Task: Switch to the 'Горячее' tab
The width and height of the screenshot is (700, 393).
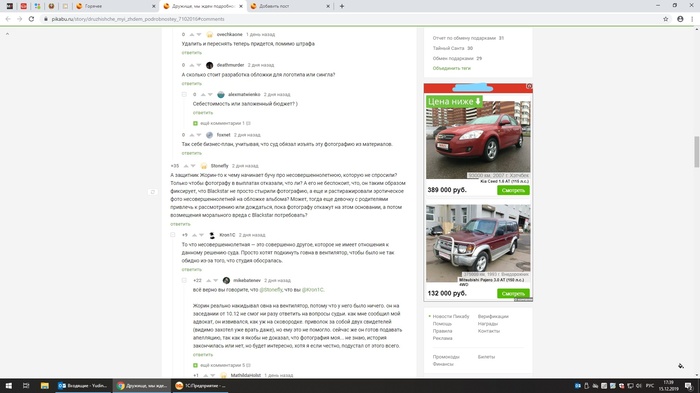Action: [116, 6]
